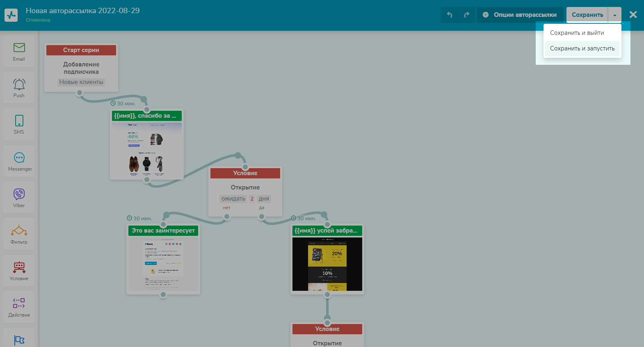Click the Сохранить button

587,15
